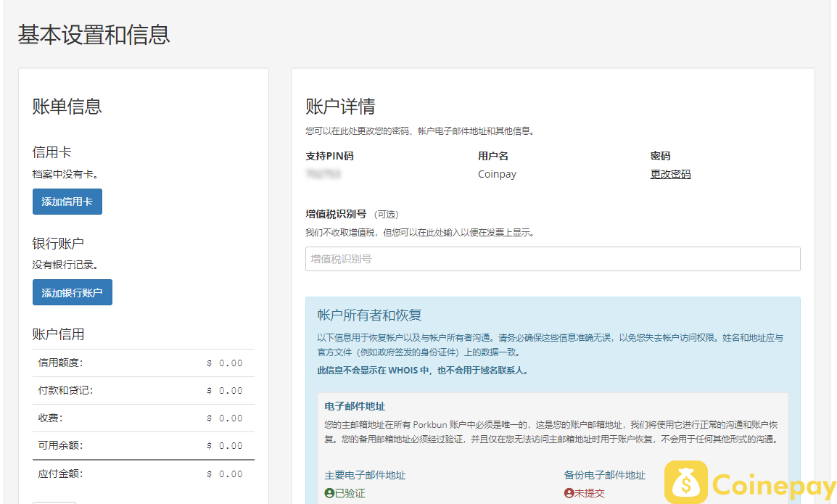Click the 电子邮件地址 section title
The width and height of the screenshot is (837, 504).
355,406
